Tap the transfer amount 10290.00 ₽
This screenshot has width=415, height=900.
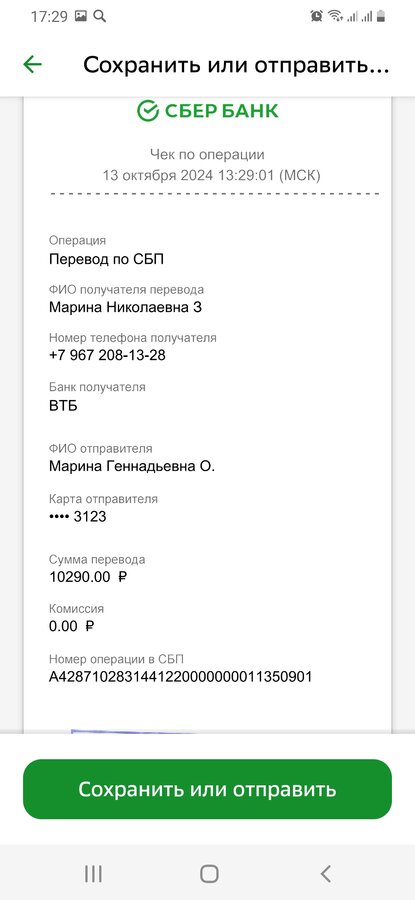click(x=88, y=577)
